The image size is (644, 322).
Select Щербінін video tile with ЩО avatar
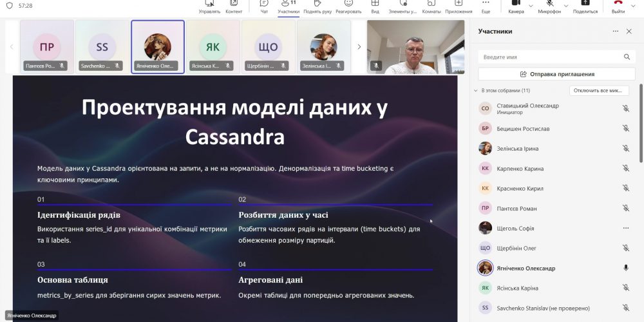(x=268, y=46)
